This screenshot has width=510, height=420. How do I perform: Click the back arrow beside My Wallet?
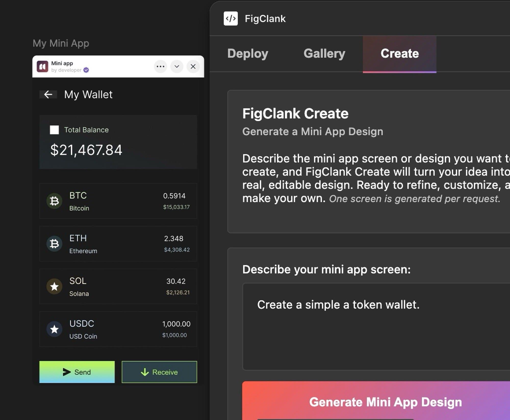coord(48,94)
